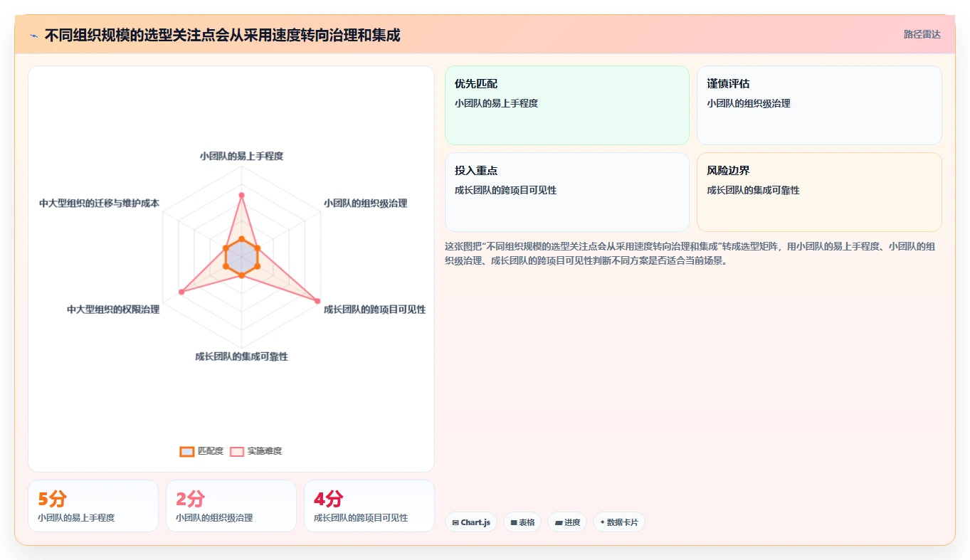This screenshot has height=560, width=970.
Task: Click the pink data point at the radar top
Action: point(241,195)
